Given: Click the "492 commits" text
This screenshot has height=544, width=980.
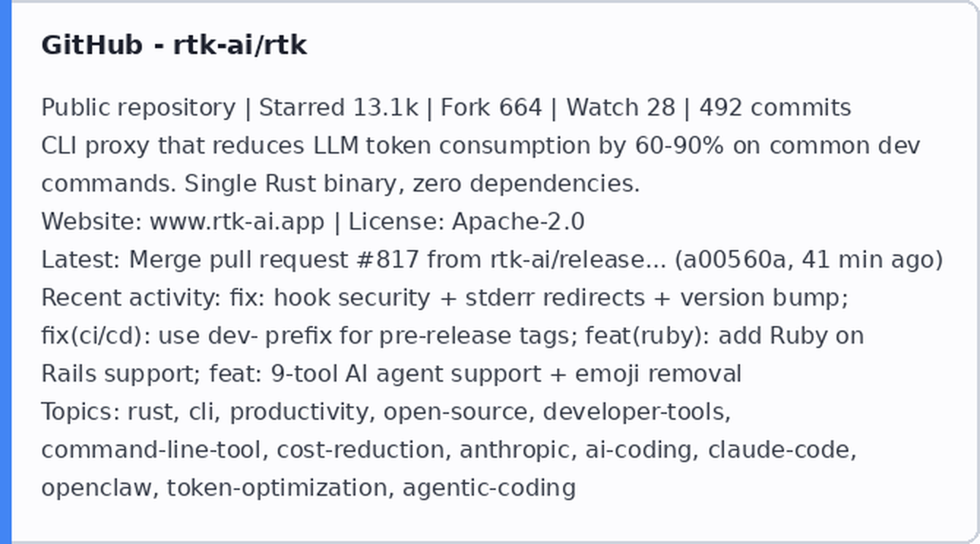Looking at the screenshot, I should pyautogui.click(x=775, y=107).
